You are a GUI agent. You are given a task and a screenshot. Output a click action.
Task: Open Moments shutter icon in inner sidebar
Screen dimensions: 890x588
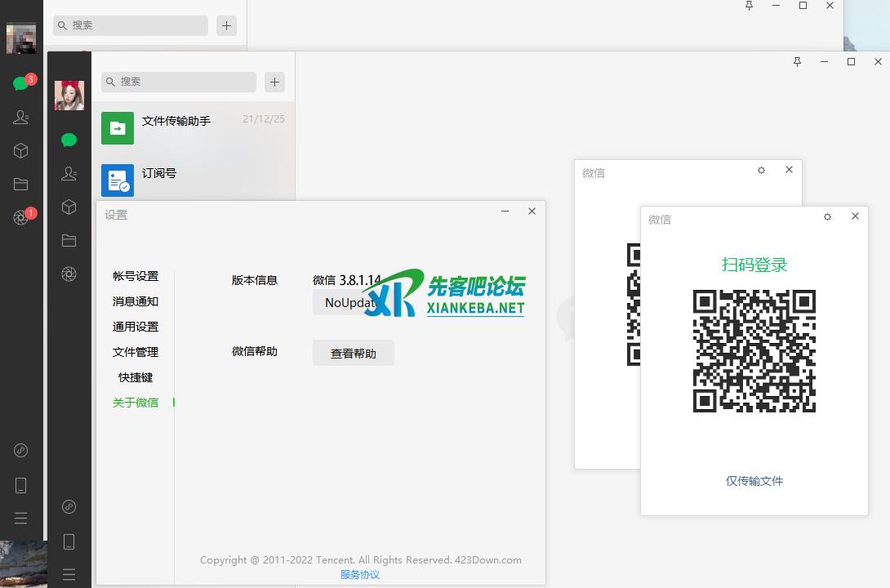[69, 274]
